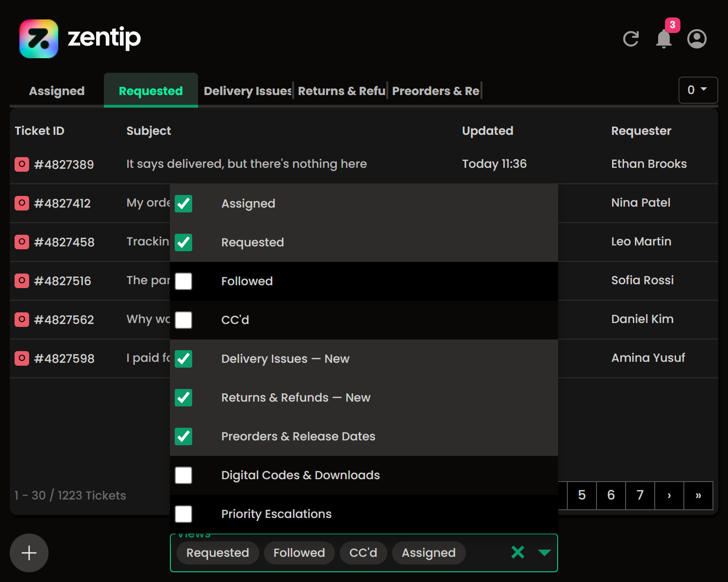Uncheck Returns & Refunds — New checkbox
This screenshot has height=582, width=728.
(183, 398)
